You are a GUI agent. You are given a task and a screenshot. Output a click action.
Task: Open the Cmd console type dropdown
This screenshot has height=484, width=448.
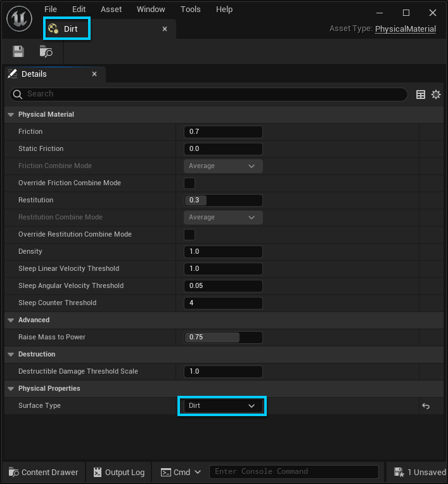[181, 472]
